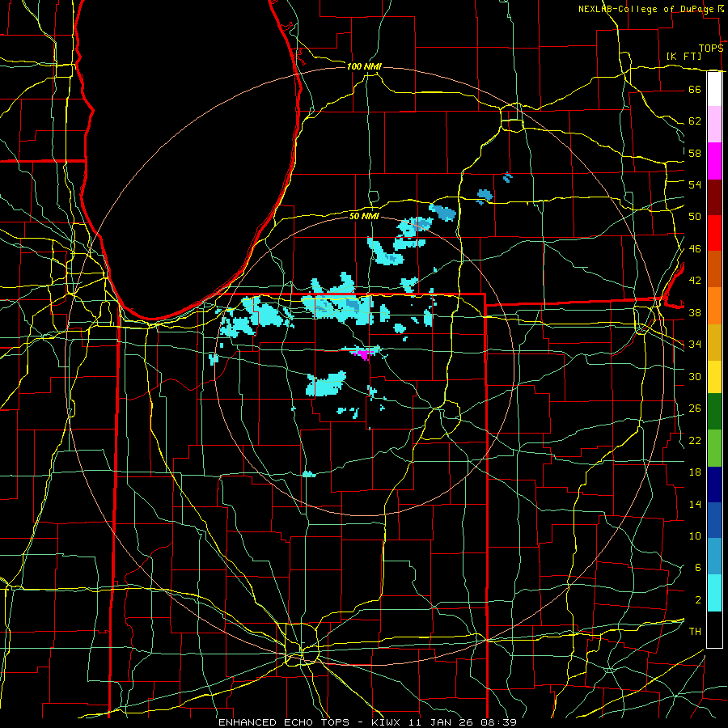This screenshot has height=728, width=728.
Task: Click the ENHANCED ECHO TOPS caption text
Action: [284, 722]
